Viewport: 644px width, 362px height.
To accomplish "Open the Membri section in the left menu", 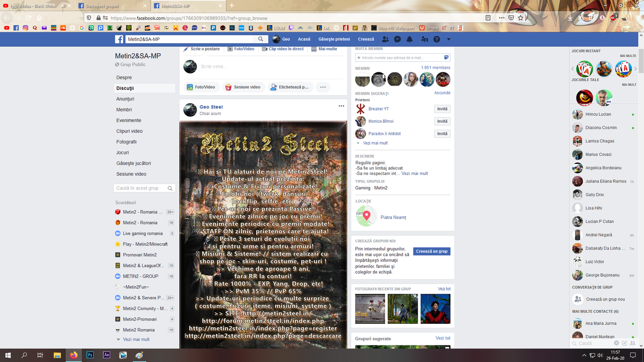I will 124,110.
